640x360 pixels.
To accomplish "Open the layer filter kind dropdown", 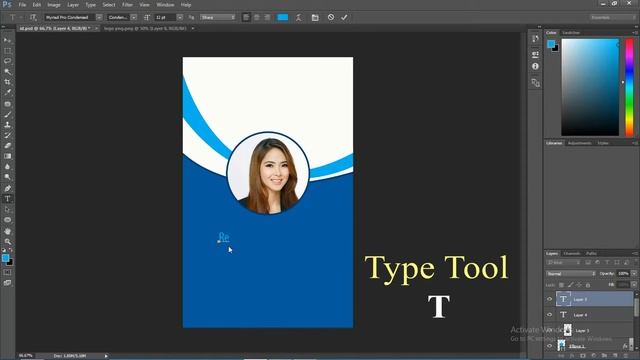I will (563, 262).
